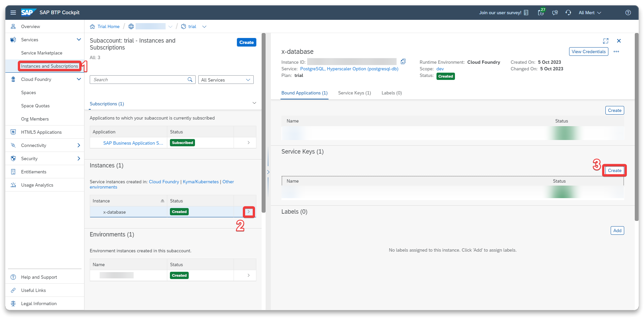Open the three-dot more actions menu
Viewport: 644px width, 318px height.
(x=616, y=52)
